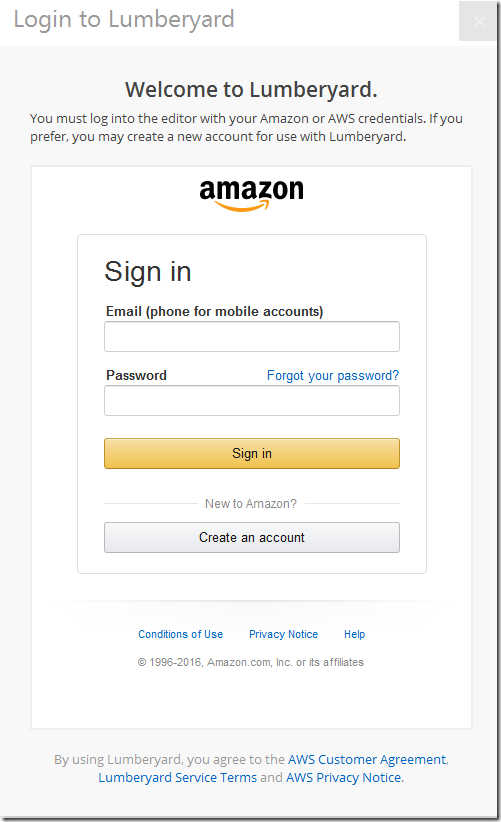Click the Sign in heading
Image resolution: width=501 pixels, height=822 pixels.
(x=148, y=272)
